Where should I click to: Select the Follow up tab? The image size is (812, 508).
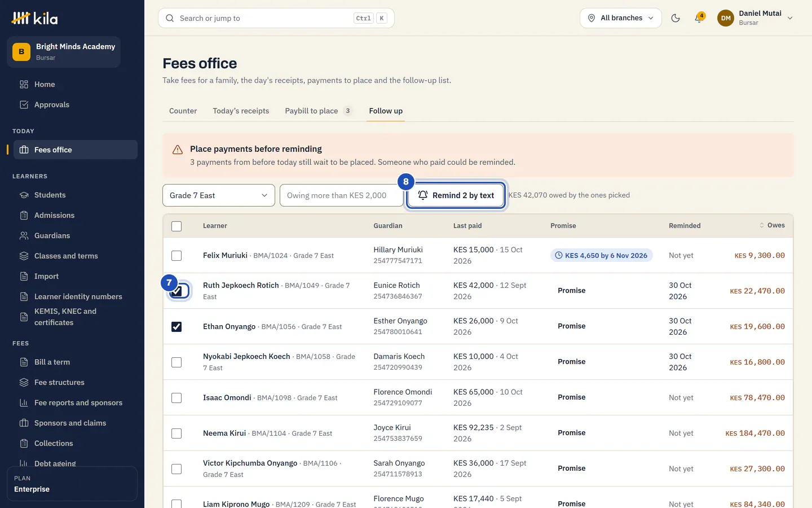(x=386, y=111)
